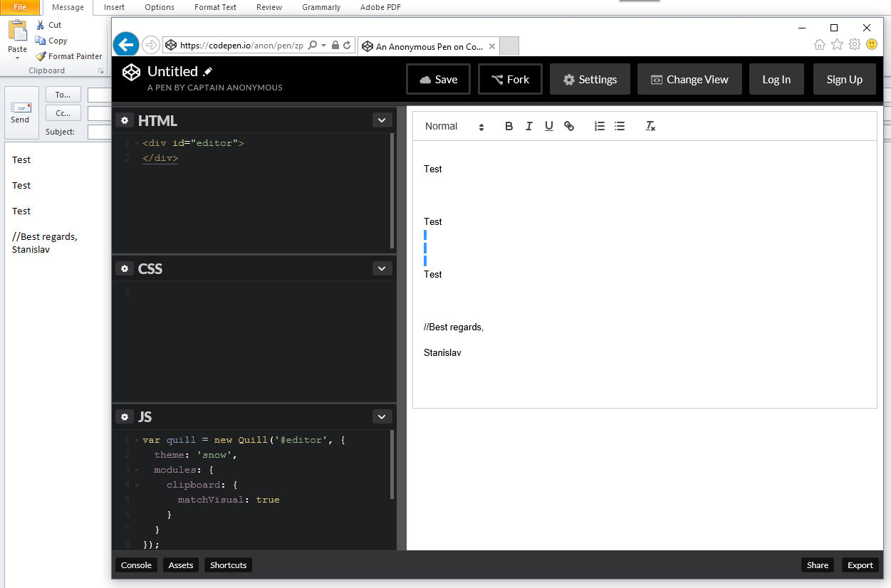Click the CodePen logo next to Untitled
The width and height of the screenshot is (891, 588).
click(x=130, y=72)
